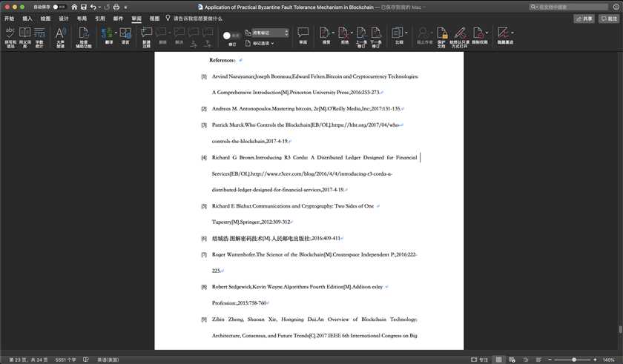Open the All Markup display dropdown
623x364 pixels.
(x=270, y=33)
